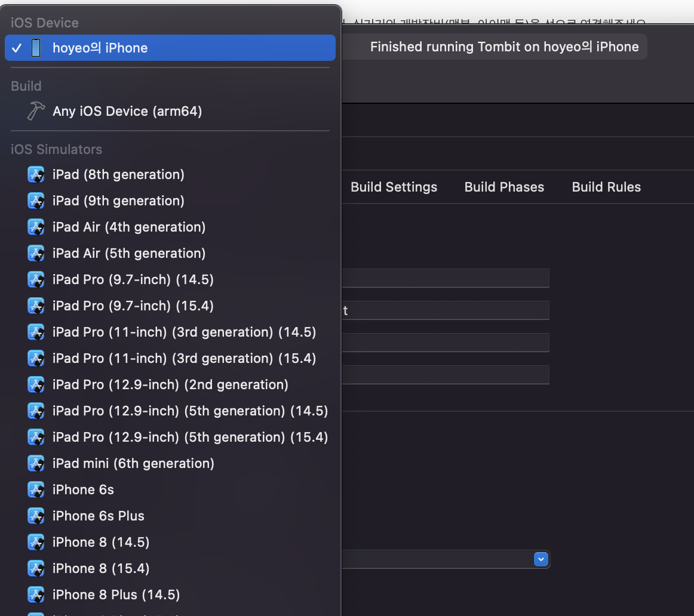Viewport: 694px width, 616px height.
Task: Select iPad Pro (11-inch) (3rd generation) (14.5)
Action: click(x=170, y=332)
